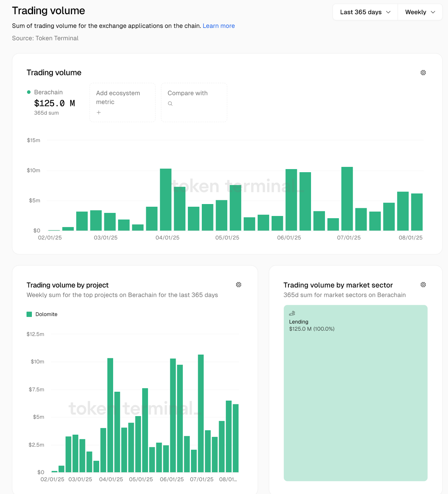Click the tallest bar near 07/01/25 in main chart
Screen dimensions: 448x494
click(x=347, y=199)
